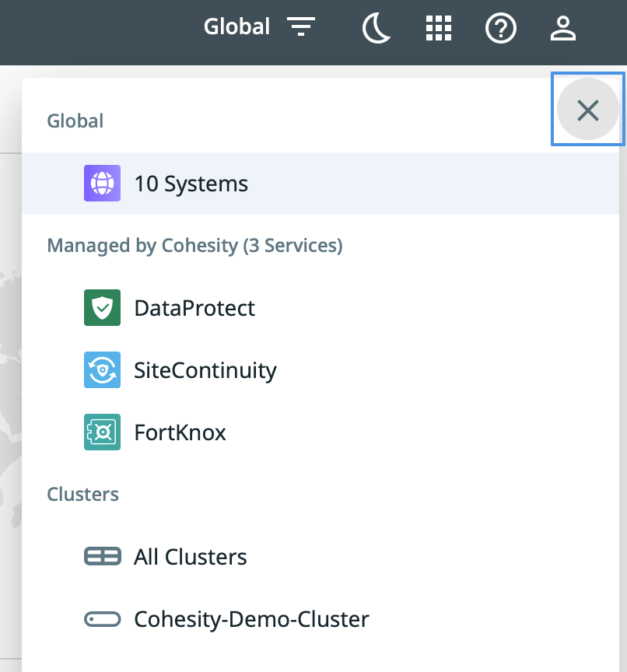Close the scope selector panel
This screenshot has width=627, height=672.
click(587, 110)
